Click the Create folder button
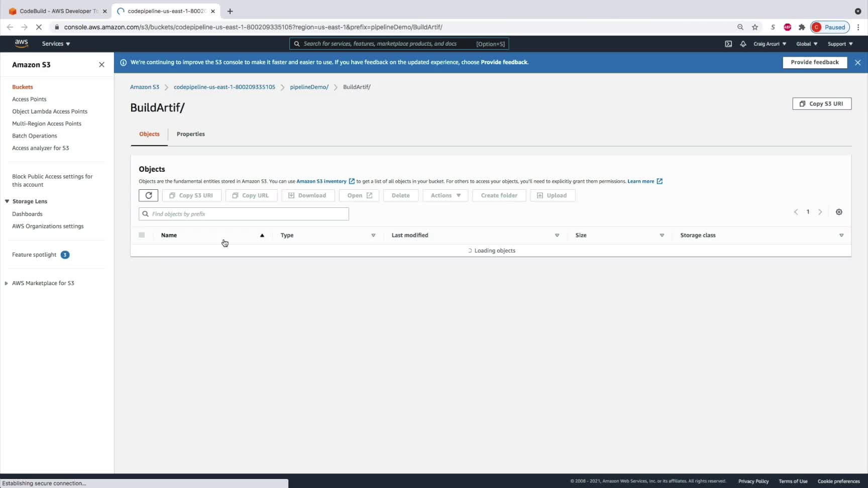 tap(499, 195)
